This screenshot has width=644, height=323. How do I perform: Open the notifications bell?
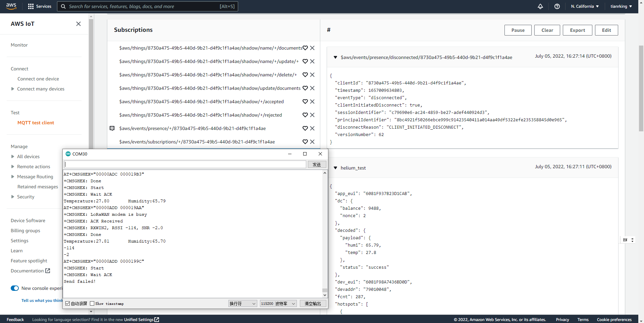pos(540,6)
